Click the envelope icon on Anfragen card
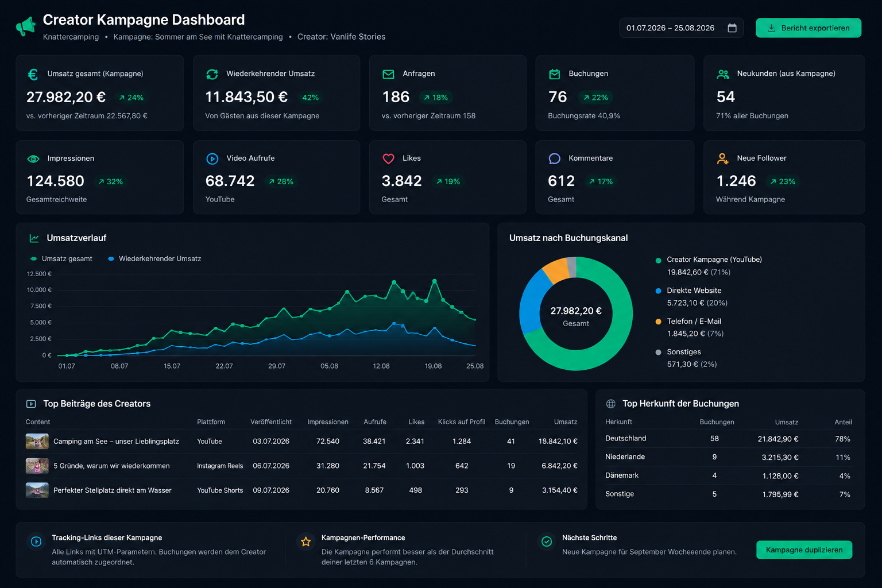The image size is (882, 588). (388, 74)
